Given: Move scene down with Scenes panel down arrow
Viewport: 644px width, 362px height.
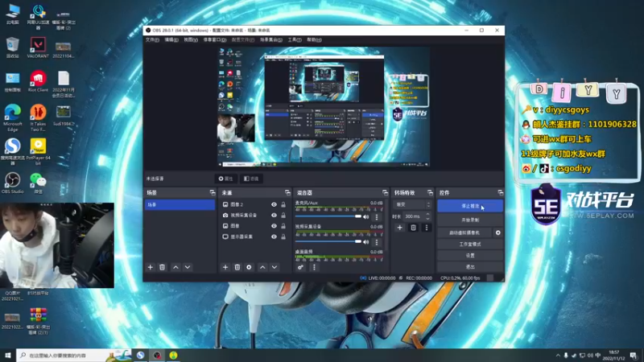Looking at the screenshot, I should pos(188,267).
